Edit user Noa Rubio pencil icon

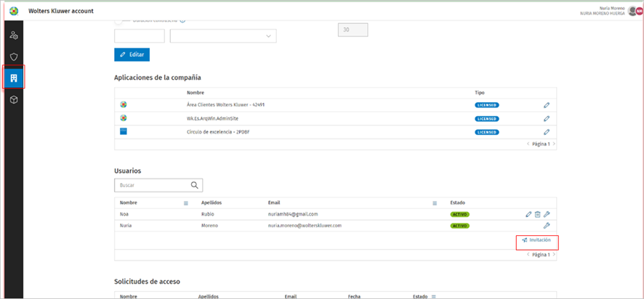click(528, 214)
